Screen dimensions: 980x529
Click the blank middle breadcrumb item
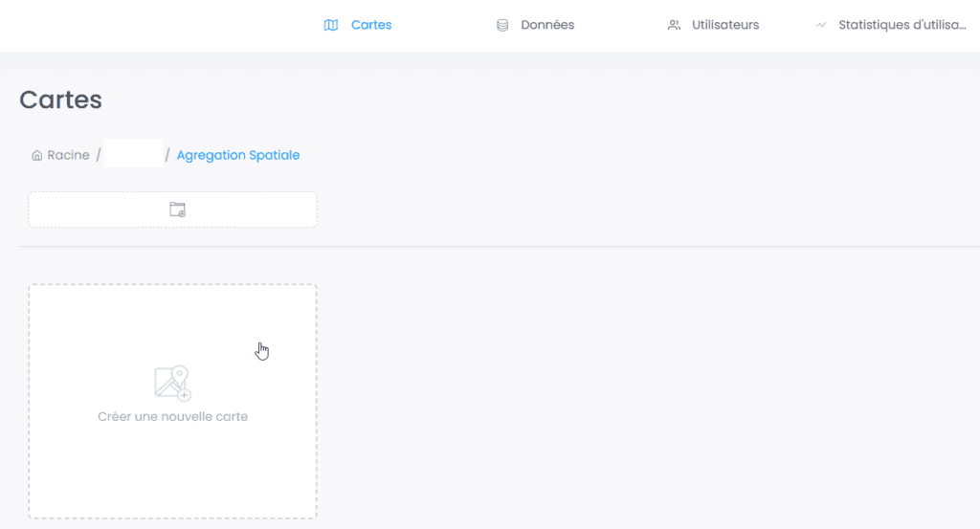(x=133, y=154)
